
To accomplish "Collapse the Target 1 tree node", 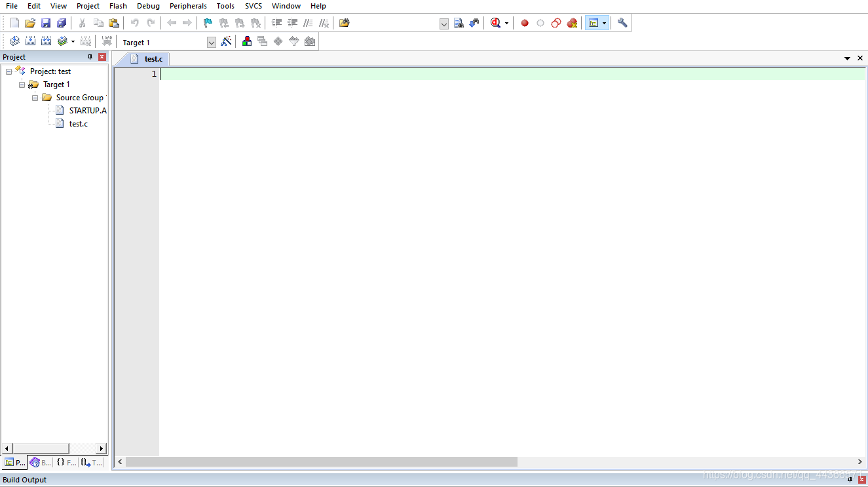I will 22,85.
